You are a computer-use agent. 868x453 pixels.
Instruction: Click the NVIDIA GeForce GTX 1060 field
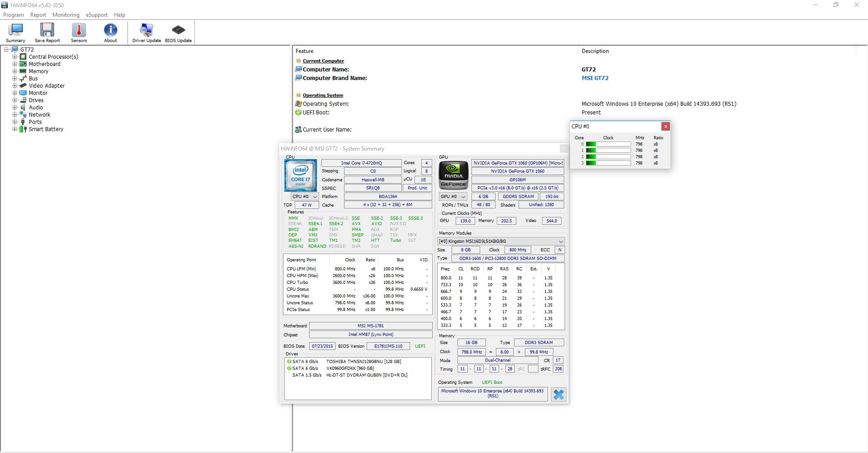point(518,171)
